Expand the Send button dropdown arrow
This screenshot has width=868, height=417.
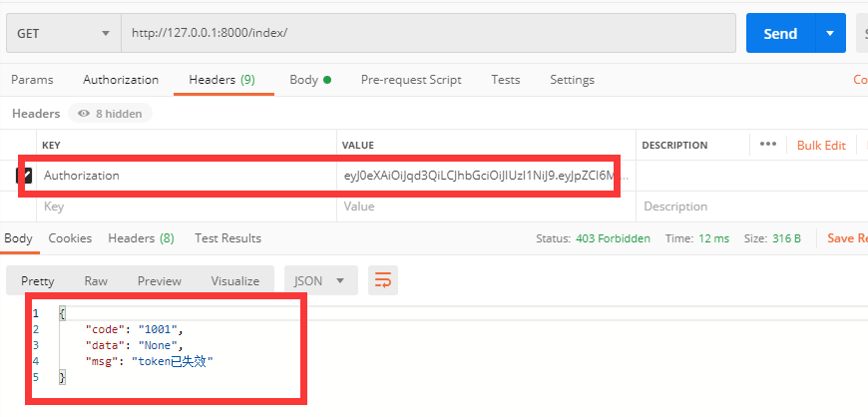(x=830, y=33)
